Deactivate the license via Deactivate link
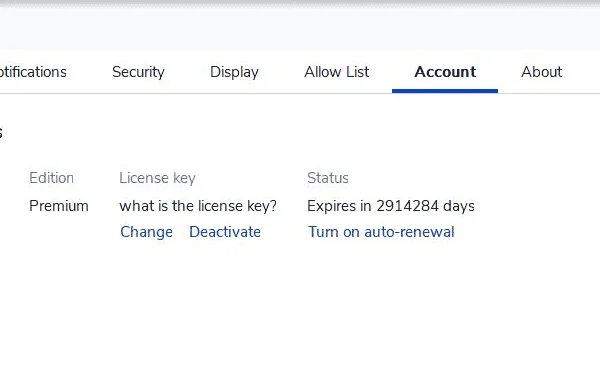The image size is (600, 391). click(x=225, y=232)
